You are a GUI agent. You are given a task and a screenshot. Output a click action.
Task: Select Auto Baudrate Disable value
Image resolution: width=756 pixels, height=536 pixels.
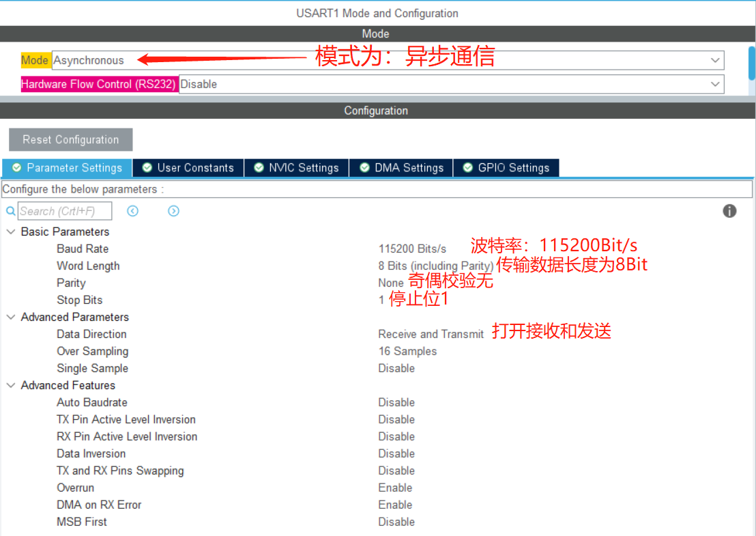coord(396,402)
